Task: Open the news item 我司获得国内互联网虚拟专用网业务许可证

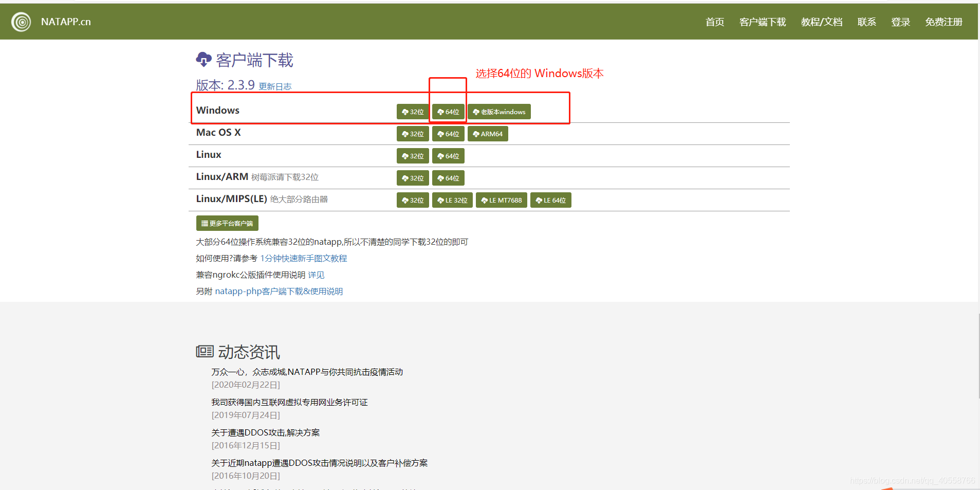Action: (289, 402)
